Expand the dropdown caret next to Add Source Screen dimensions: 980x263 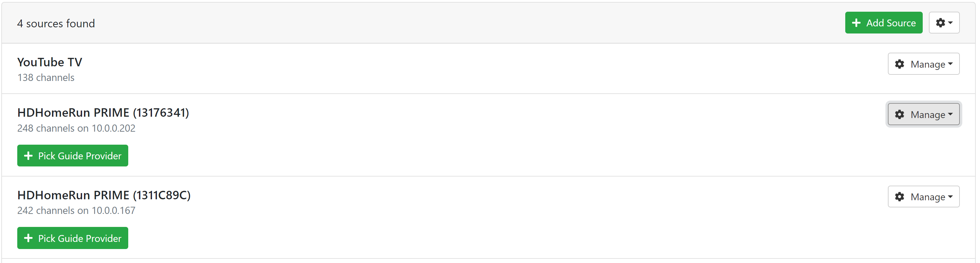tap(950, 23)
